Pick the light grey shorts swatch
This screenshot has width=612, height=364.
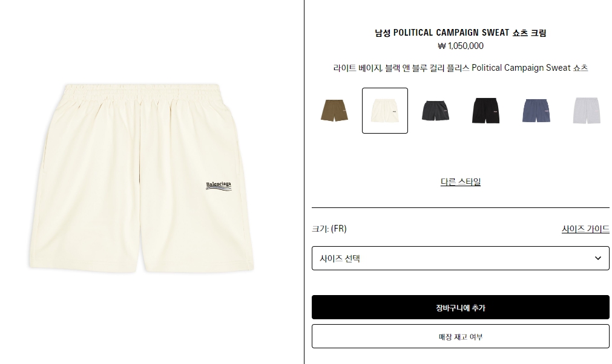pyautogui.click(x=587, y=111)
